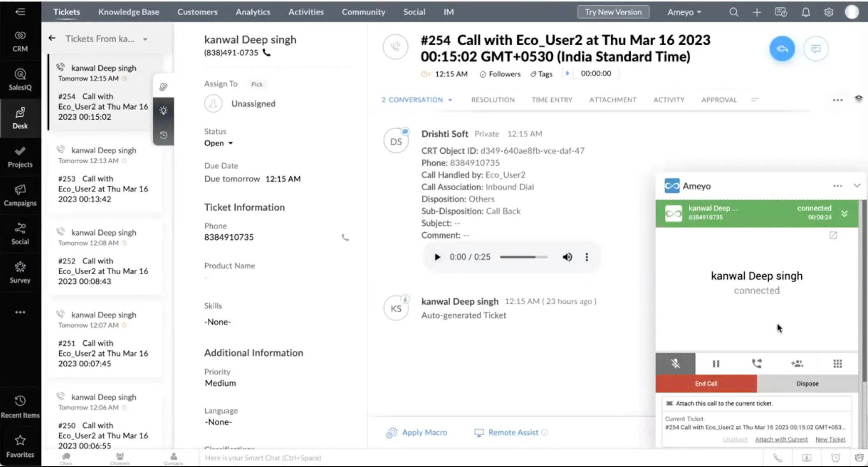This screenshot has width=868, height=467.
Task: Click the blue reply button on ticket
Action: point(782,49)
